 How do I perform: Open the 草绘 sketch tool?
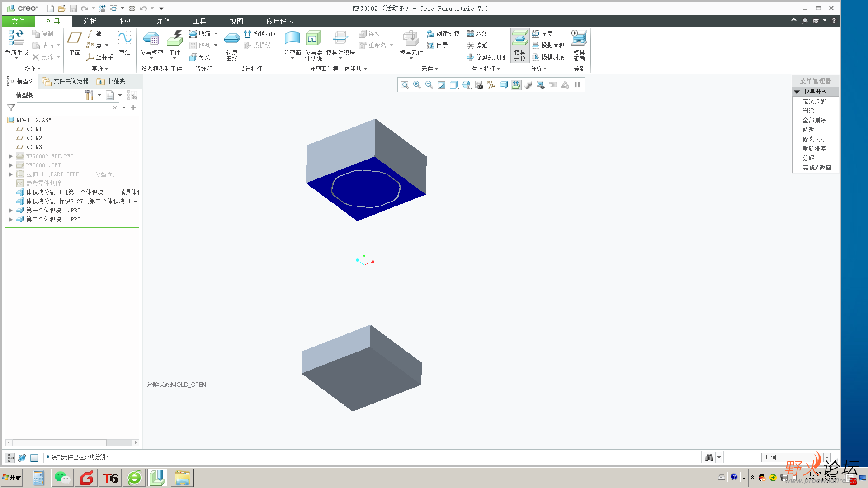125,43
